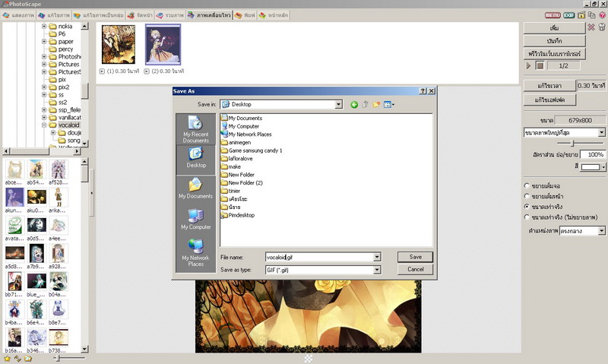Switch to the แสดงภาพ tab
Image resolution: width=608 pixels, height=364 pixels.
[18, 15]
